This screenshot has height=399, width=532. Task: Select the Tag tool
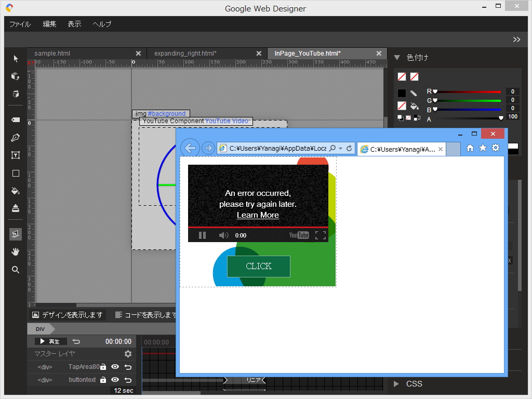16,120
